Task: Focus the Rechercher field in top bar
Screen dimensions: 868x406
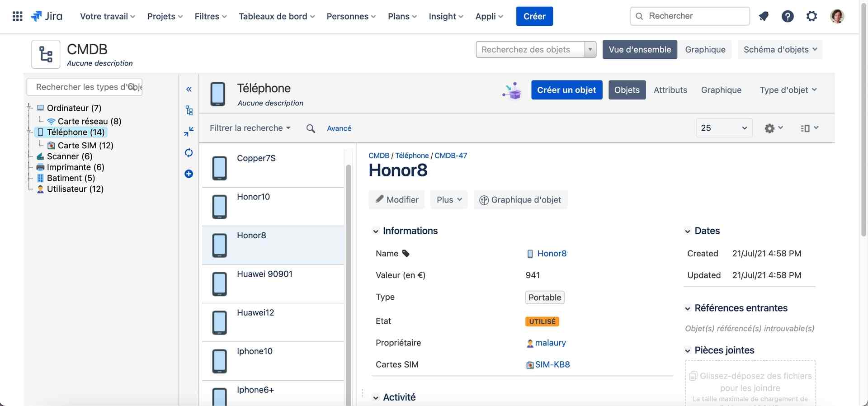Action: pyautogui.click(x=690, y=16)
